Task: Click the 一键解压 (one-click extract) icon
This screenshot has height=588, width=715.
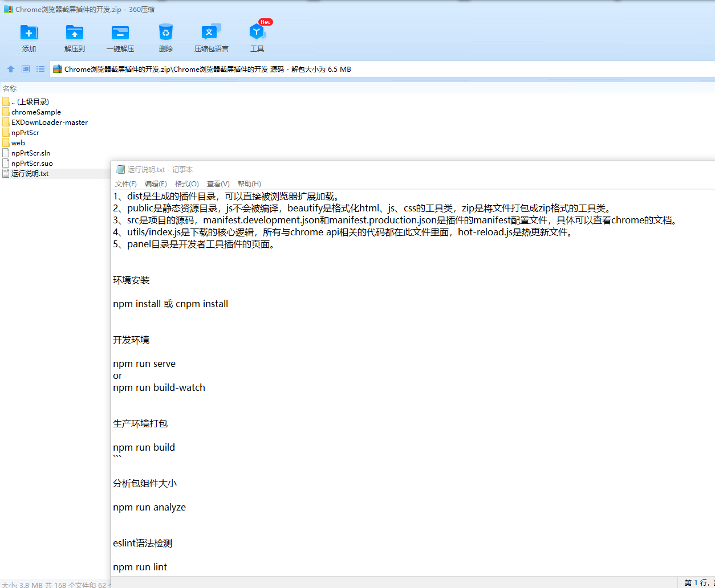Action: click(120, 32)
